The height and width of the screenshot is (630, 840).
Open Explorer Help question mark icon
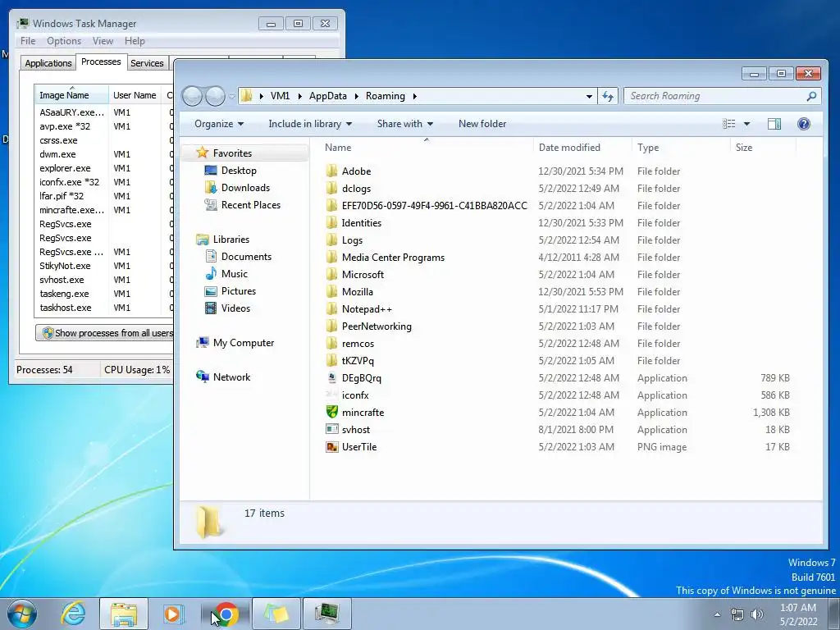[804, 124]
